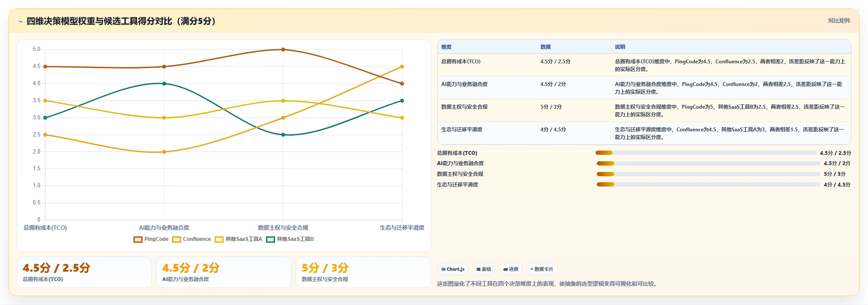Click the 进度 tag chip
Image resolution: width=868 pixels, height=305 pixels.
pyautogui.click(x=511, y=269)
